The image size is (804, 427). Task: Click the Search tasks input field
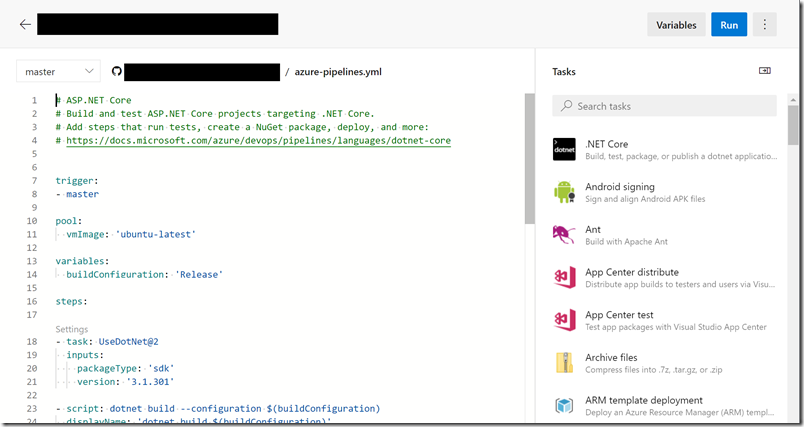tap(664, 106)
